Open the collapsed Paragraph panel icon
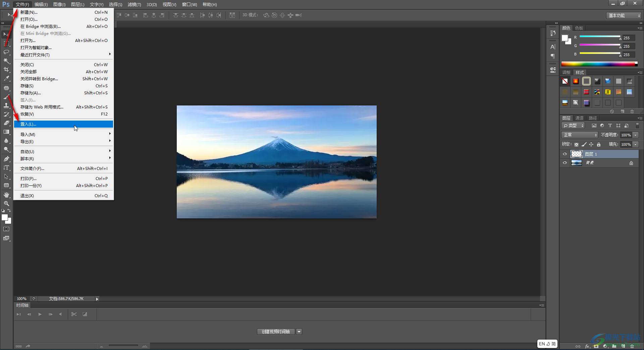This screenshot has height=350, width=644. click(x=553, y=56)
